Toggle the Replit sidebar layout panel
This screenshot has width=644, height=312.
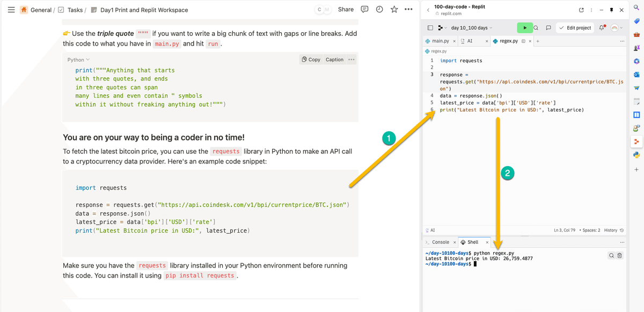point(429,27)
